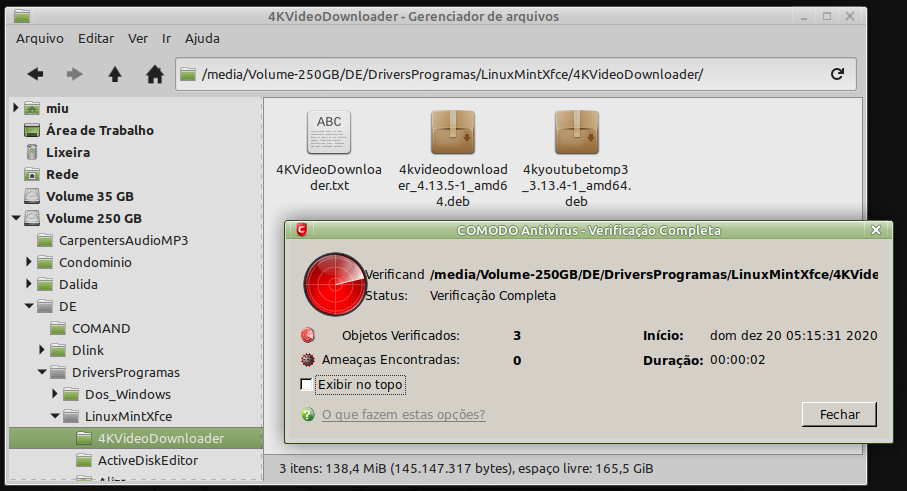Screen dimensions: 907x491
Task: Click the 'dom dez 20 05:15:31 2020' start time
Action: point(794,335)
